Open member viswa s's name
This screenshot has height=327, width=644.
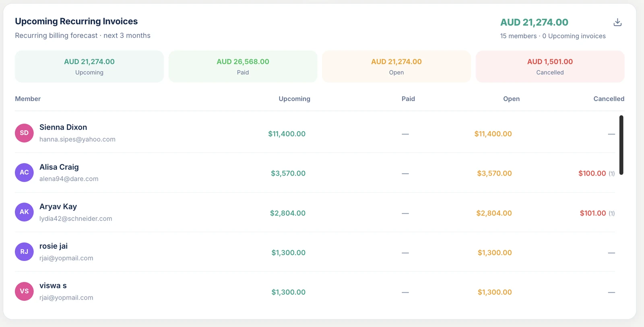(53, 286)
